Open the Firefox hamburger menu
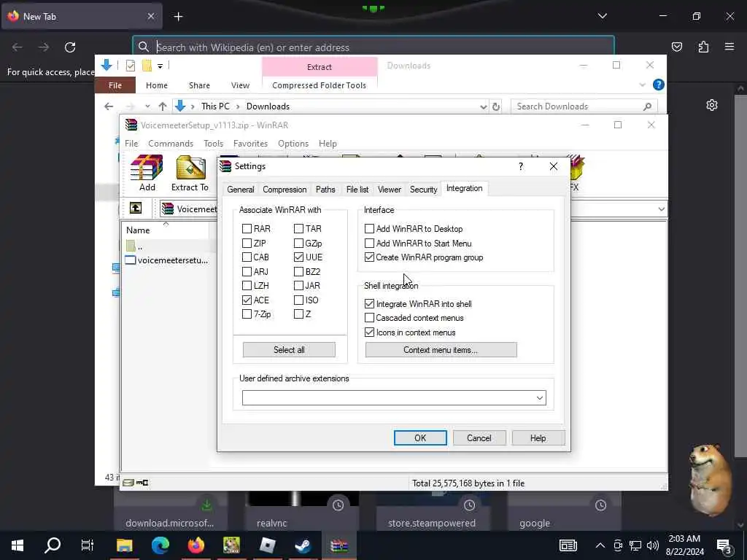The height and width of the screenshot is (560, 747). [729, 47]
